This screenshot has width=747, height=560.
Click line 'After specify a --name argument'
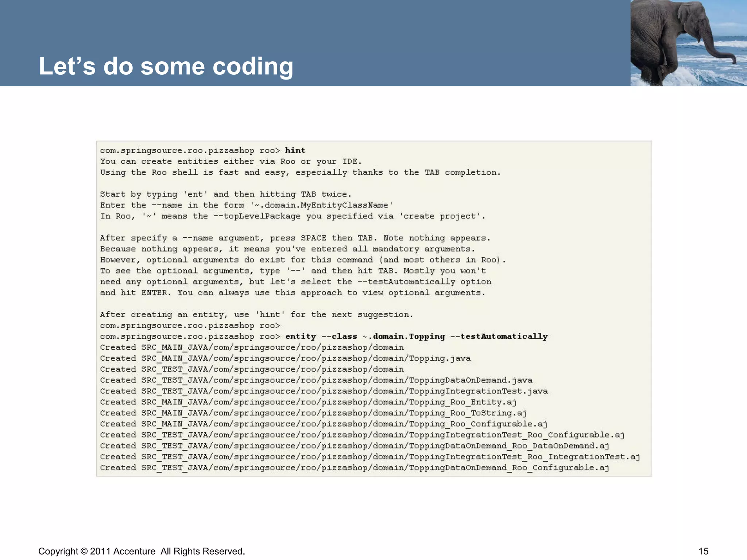(295, 238)
